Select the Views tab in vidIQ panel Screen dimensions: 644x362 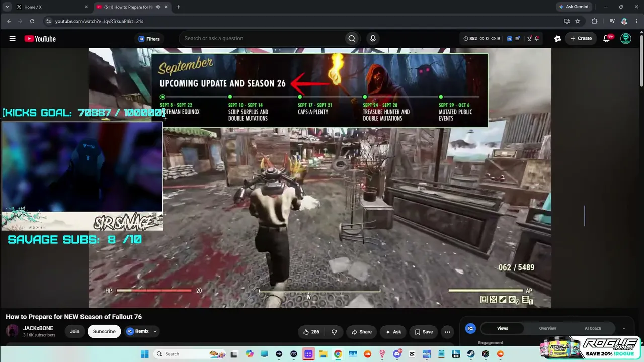[x=503, y=328]
